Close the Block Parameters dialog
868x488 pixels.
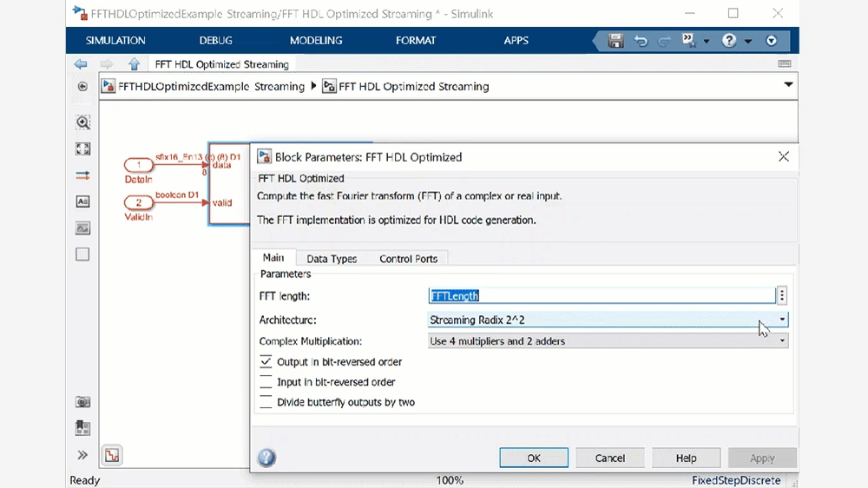(783, 157)
